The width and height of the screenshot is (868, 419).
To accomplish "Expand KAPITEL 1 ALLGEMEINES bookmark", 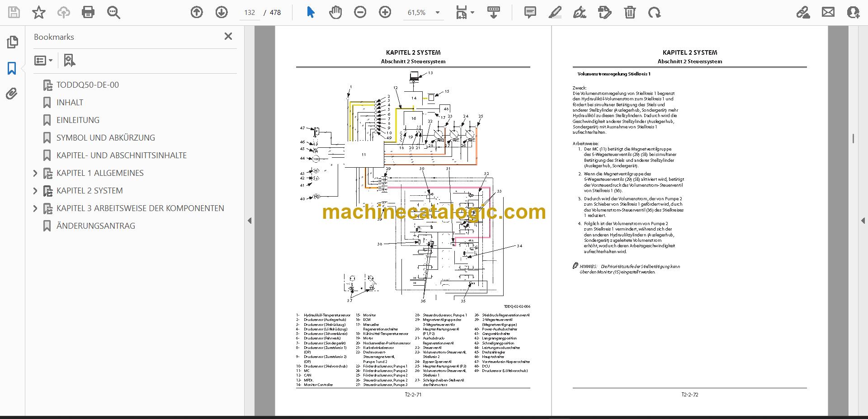I will coord(35,173).
